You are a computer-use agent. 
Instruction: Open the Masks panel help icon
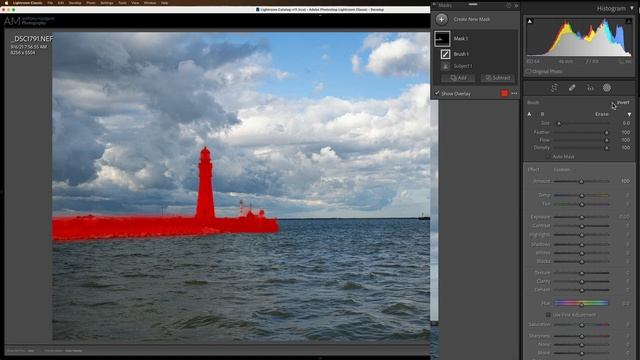pyautogui.click(x=509, y=6)
